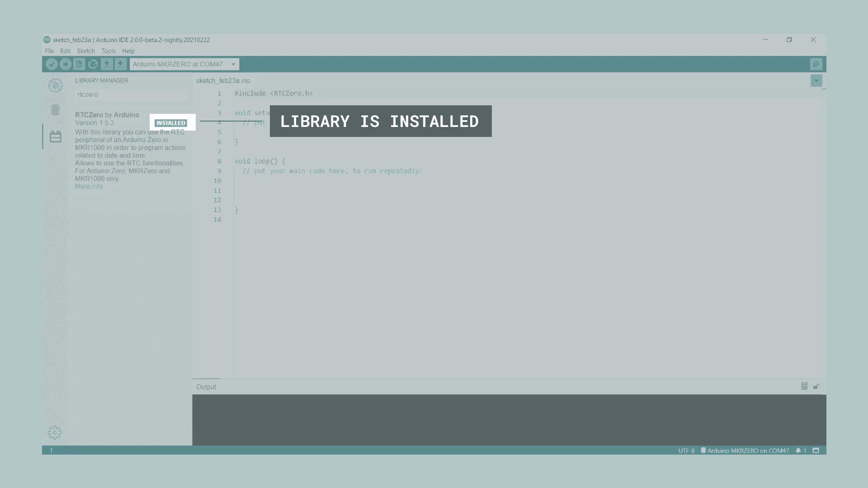Screen dimensions: 868x488
Task: Open the Boards Manager sidebar icon
Action: click(x=55, y=110)
